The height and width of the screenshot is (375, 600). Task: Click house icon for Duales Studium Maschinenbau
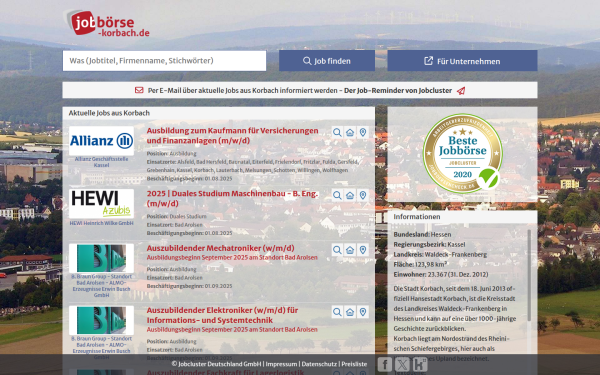click(350, 195)
